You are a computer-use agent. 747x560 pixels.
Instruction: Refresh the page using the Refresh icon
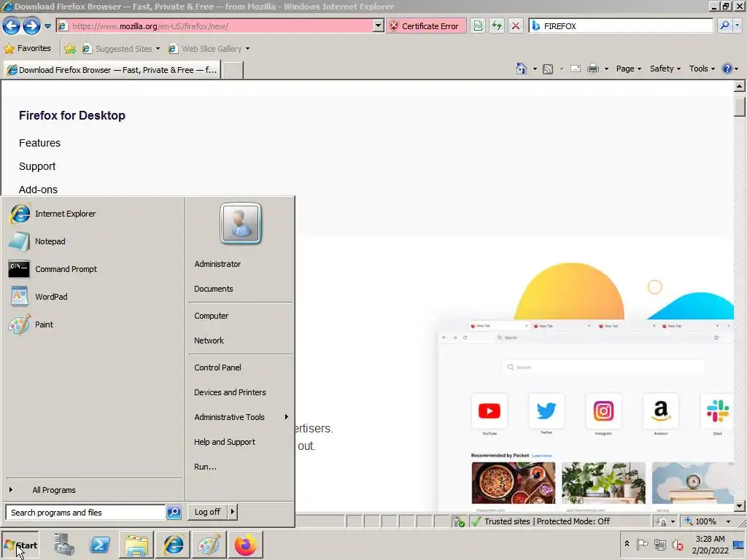click(497, 26)
